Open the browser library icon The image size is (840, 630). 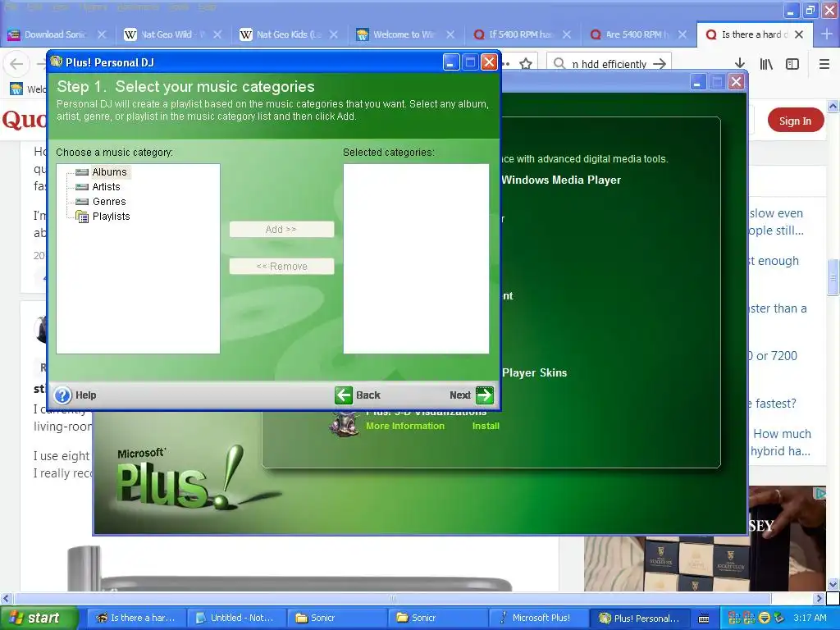point(766,64)
